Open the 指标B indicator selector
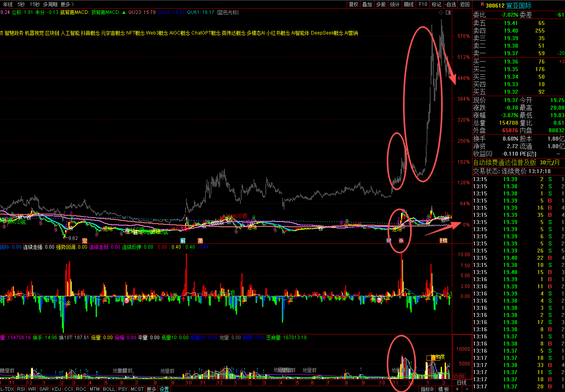Image resolution: width=565 pixels, height=392 pixels. tap(428, 389)
